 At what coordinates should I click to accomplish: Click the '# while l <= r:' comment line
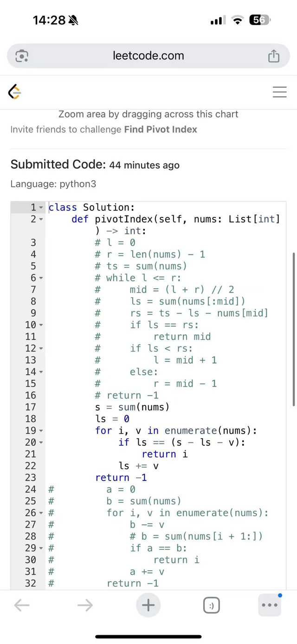pyautogui.click(x=138, y=278)
